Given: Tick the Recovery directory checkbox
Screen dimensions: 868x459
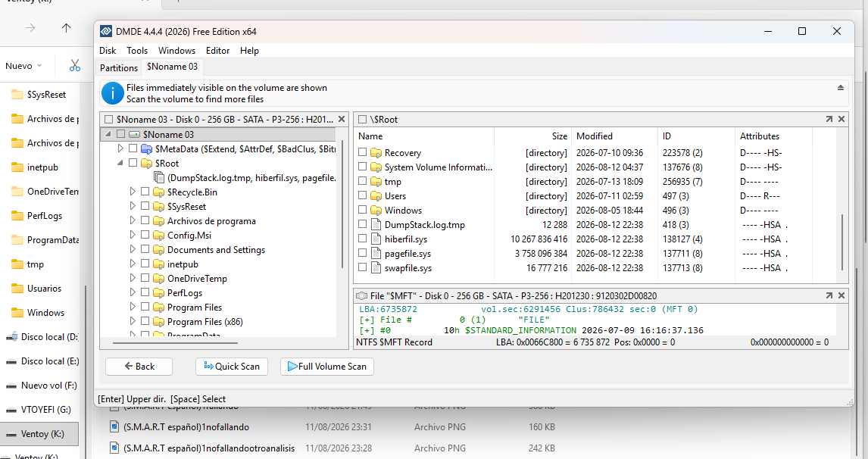Looking at the screenshot, I should coord(362,152).
